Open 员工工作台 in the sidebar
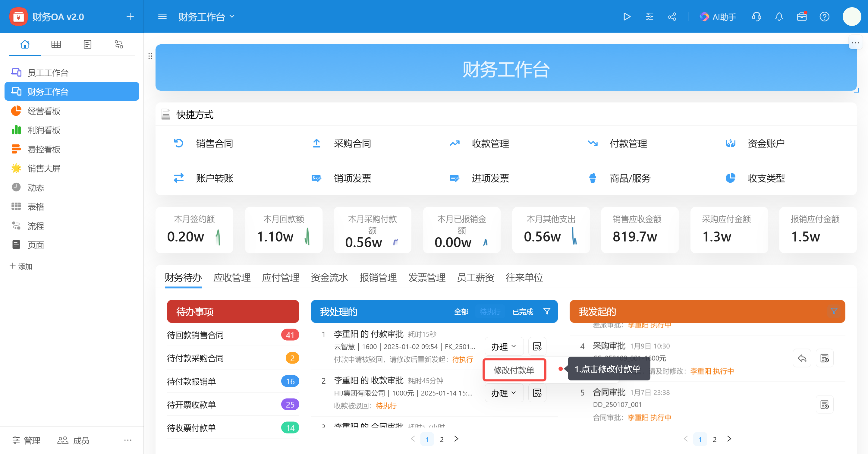868x454 pixels. [72, 72]
